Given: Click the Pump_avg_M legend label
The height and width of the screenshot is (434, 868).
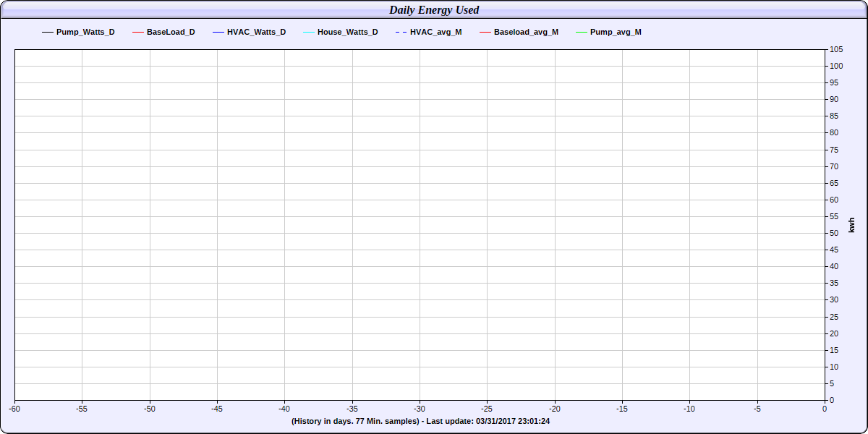Looking at the screenshot, I should coord(616,33).
